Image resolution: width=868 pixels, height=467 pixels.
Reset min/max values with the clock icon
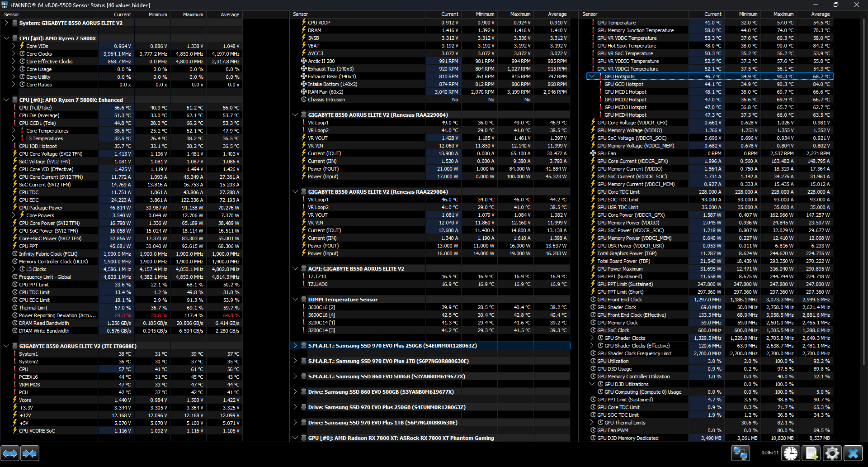[x=791, y=453]
